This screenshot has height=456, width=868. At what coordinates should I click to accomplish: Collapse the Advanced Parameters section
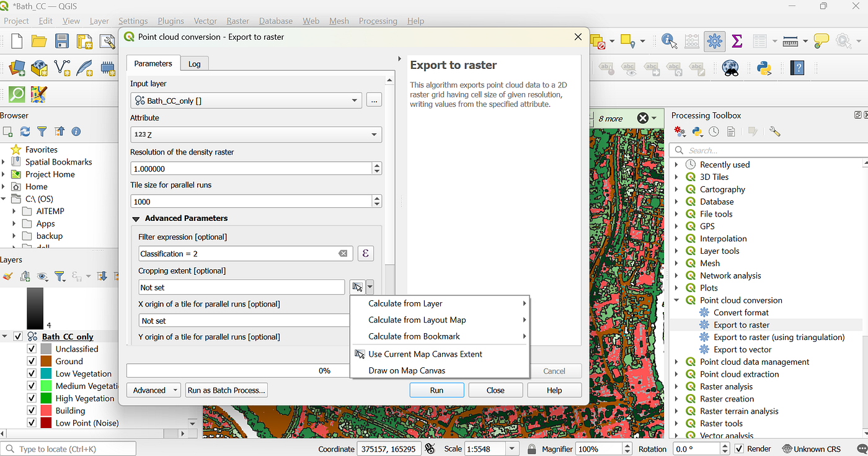click(x=135, y=218)
